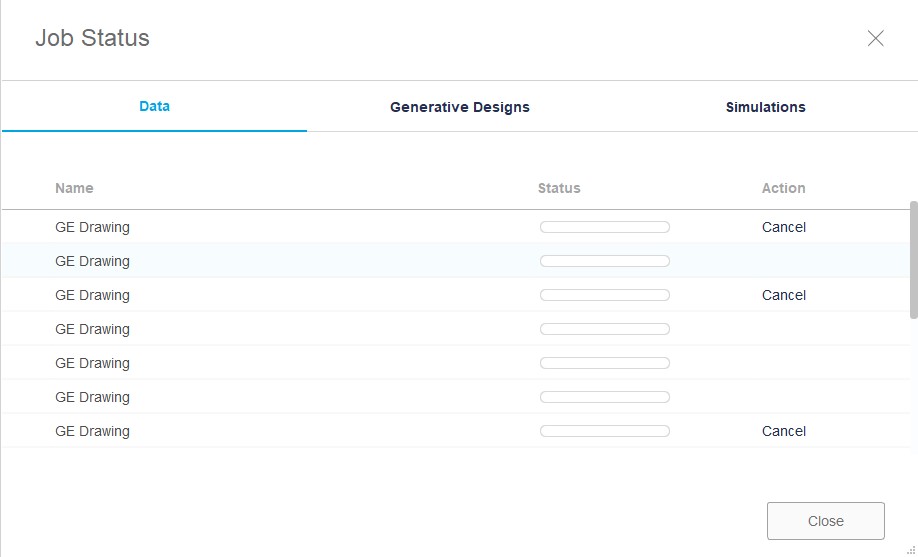
Task: Click the Close button at dialog bottom
Action: click(825, 521)
